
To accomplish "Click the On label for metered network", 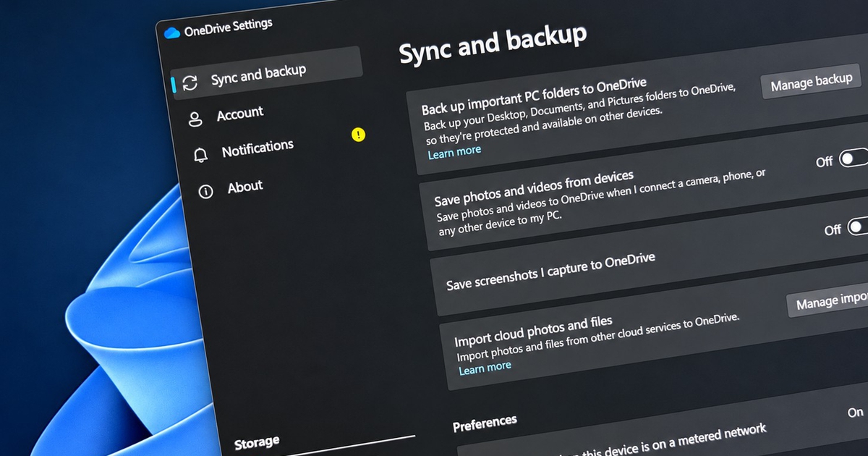I will tap(855, 412).
